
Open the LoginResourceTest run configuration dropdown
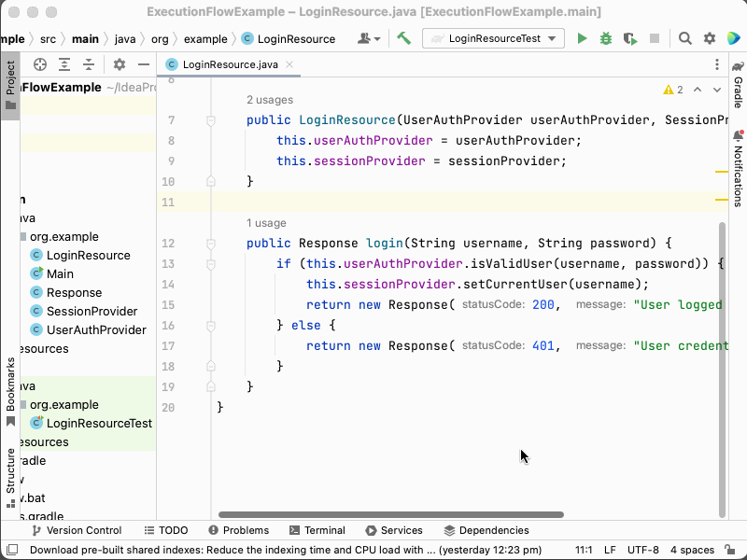[493, 38]
